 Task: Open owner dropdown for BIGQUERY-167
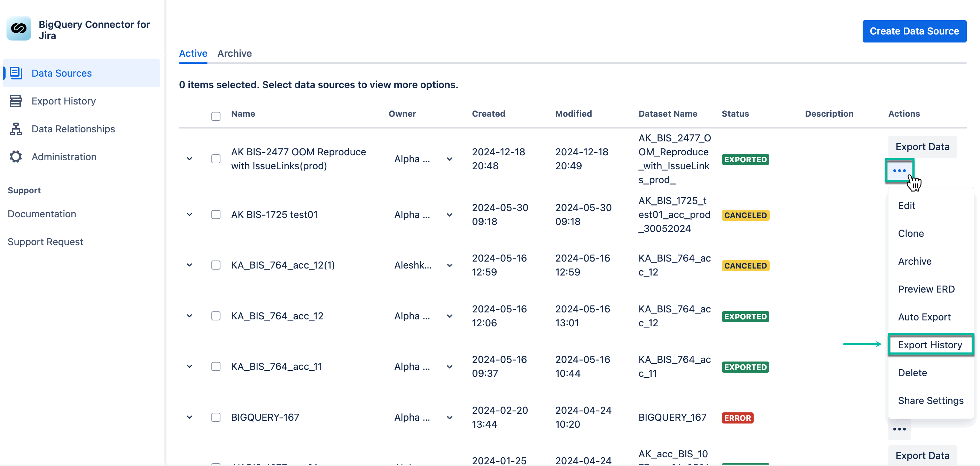[449, 418]
